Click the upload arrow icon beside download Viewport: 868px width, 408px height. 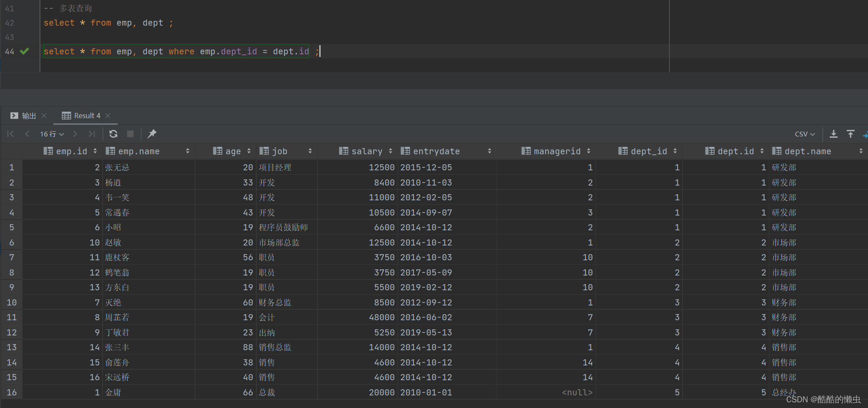851,134
